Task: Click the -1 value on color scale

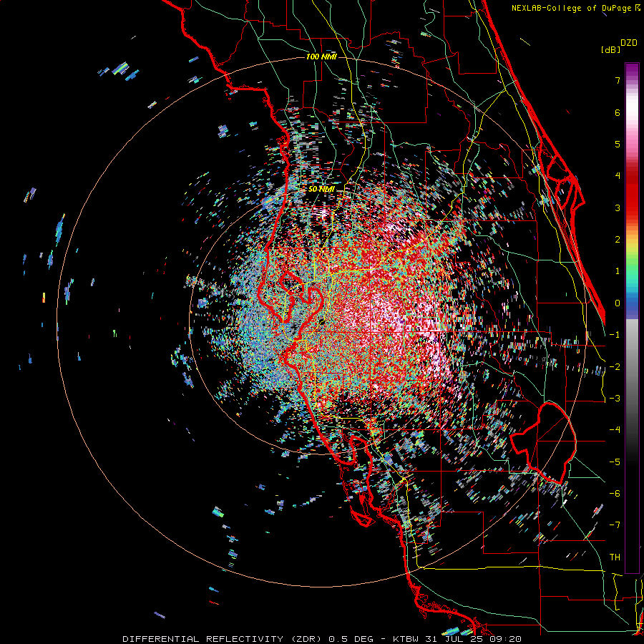Action: point(615,335)
